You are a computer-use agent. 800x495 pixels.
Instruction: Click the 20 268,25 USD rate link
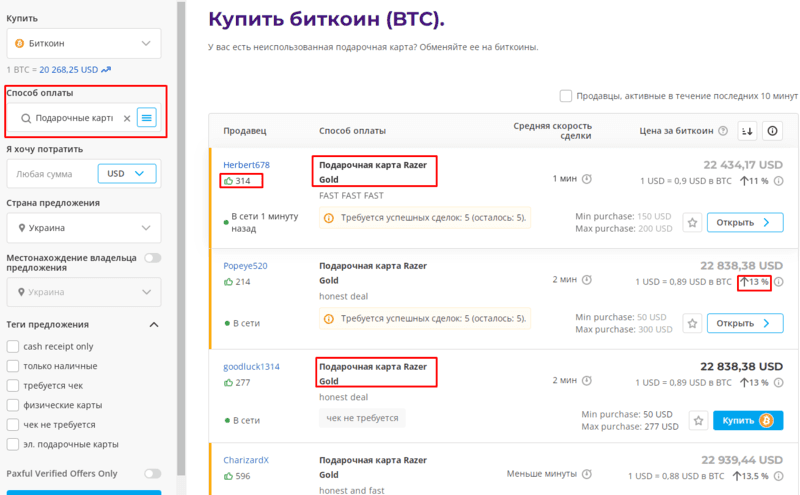pos(68,69)
